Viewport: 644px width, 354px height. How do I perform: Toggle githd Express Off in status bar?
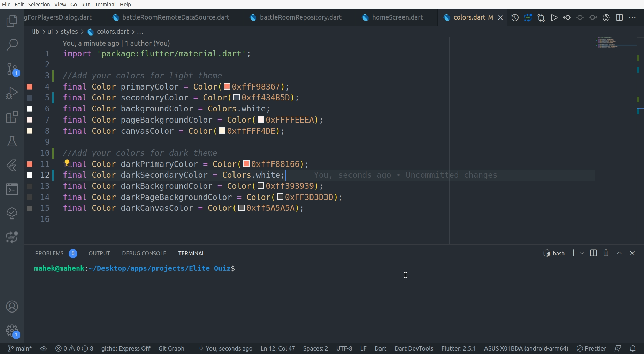tap(125, 348)
